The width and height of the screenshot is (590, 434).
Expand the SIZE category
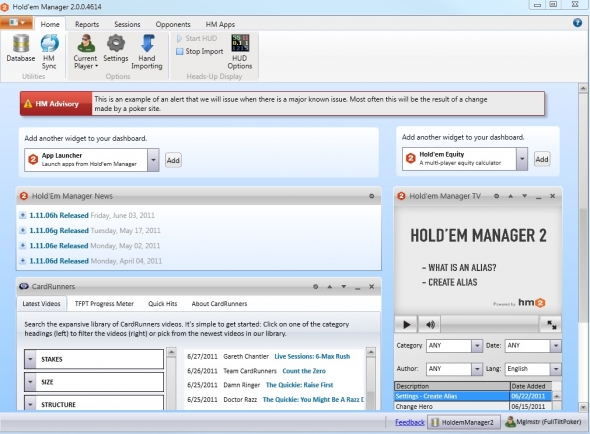tap(30, 382)
